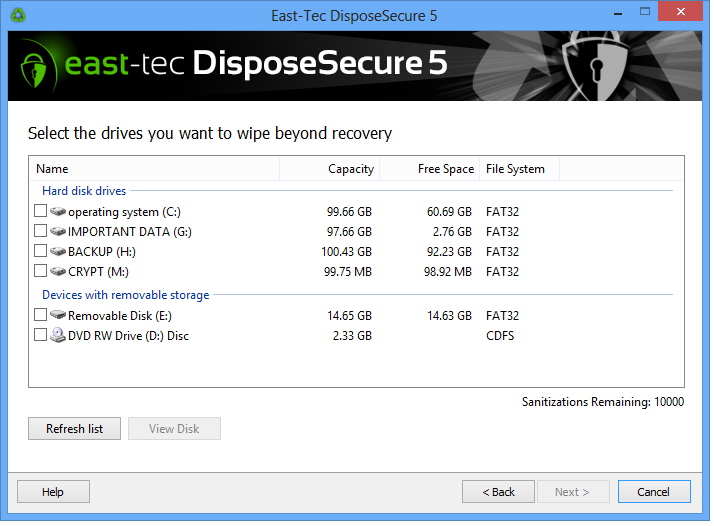Select the CRYPT (M:) row label
The height and width of the screenshot is (526, 714).
coord(98,272)
